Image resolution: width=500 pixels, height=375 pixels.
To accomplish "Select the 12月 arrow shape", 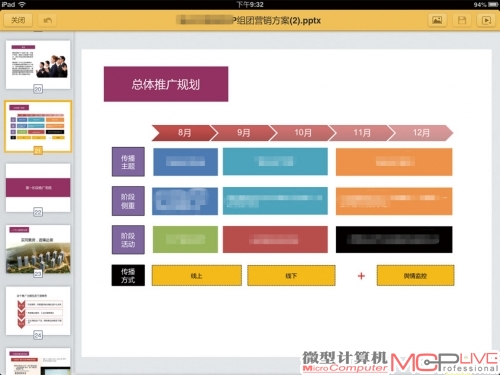I will [x=421, y=133].
